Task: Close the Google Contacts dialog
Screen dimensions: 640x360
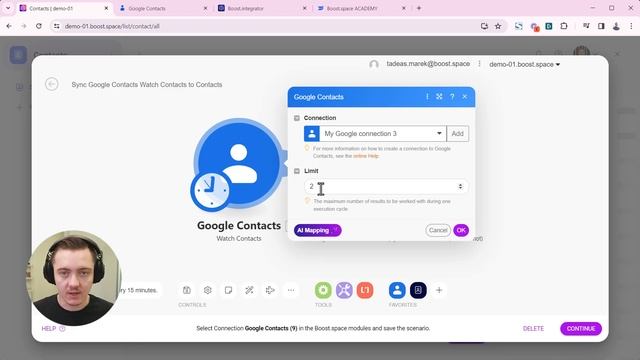Action: [464, 97]
